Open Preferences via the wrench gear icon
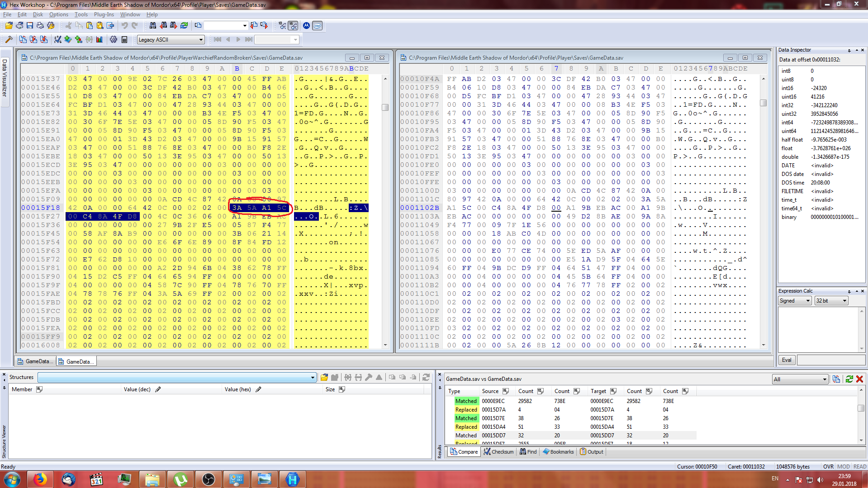The width and height of the screenshot is (868, 488). (51, 26)
